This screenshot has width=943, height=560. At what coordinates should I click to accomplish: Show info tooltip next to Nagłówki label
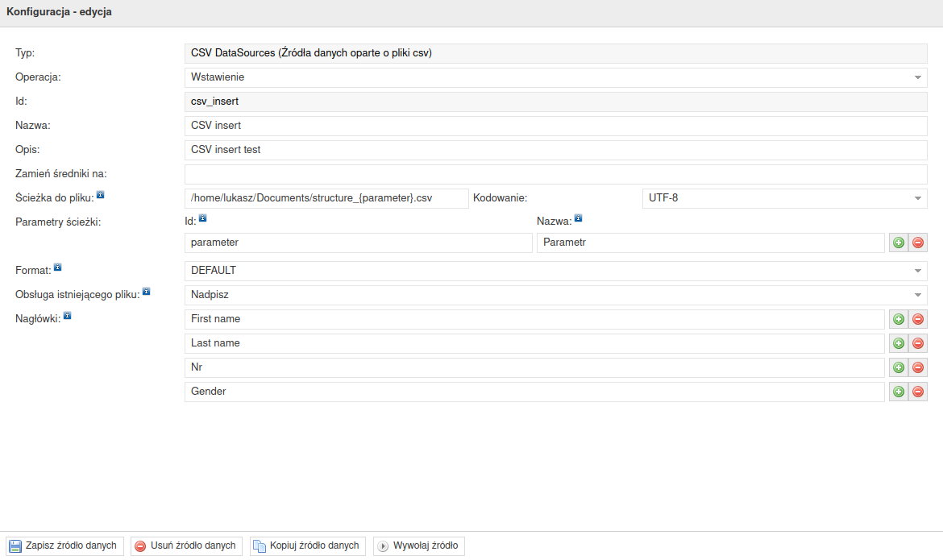click(67, 316)
